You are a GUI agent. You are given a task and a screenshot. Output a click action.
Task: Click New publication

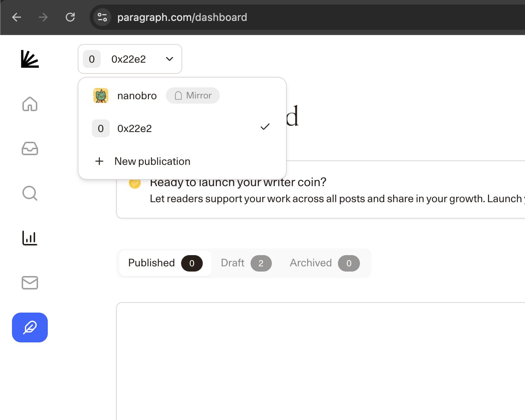(x=152, y=161)
